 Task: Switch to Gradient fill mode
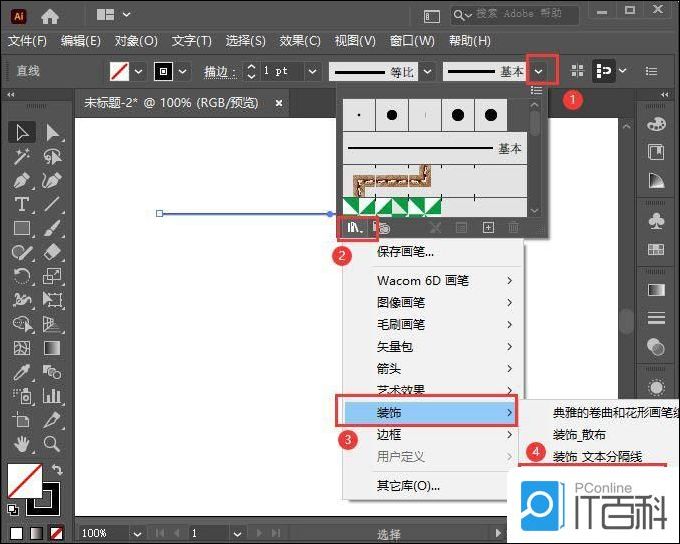pyautogui.click(x=36, y=533)
